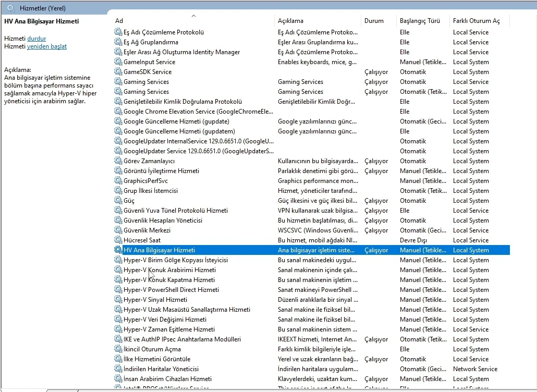
Task: Click the Hücresel Saat gear icon
Action: point(118,241)
